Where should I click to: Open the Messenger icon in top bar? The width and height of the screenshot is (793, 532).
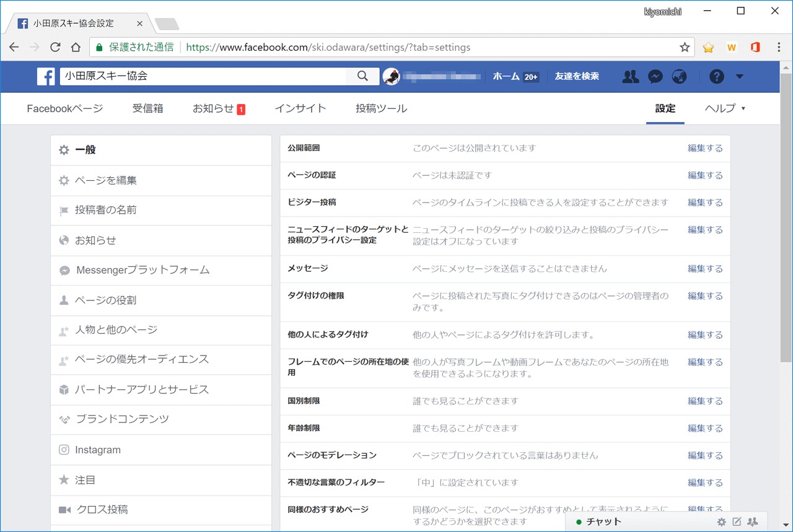tap(655, 76)
